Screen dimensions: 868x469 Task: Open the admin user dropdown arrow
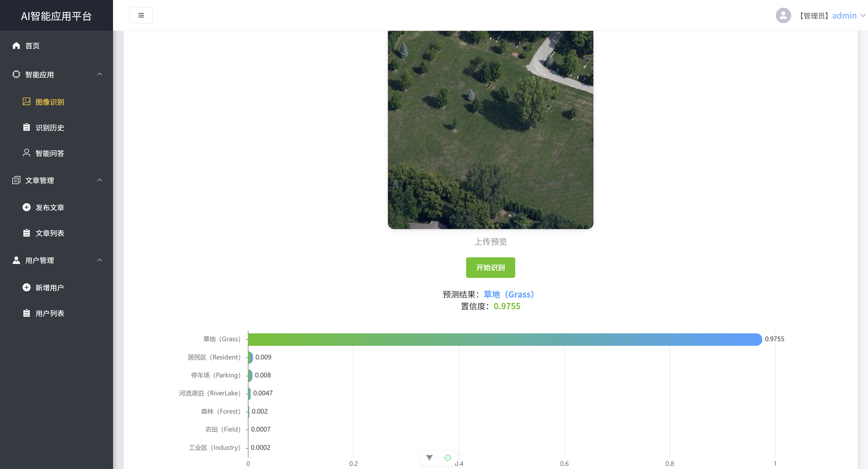pyautogui.click(x=863, y=15)
